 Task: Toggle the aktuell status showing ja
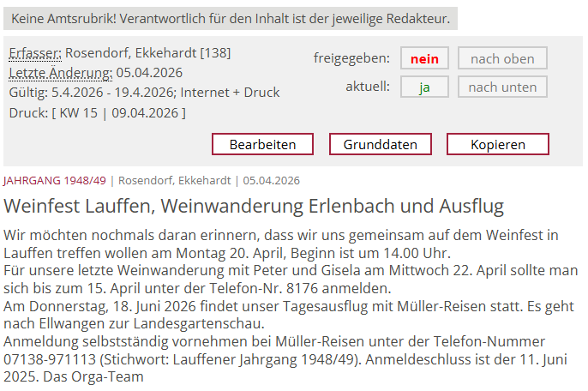(x=424, y=87)
